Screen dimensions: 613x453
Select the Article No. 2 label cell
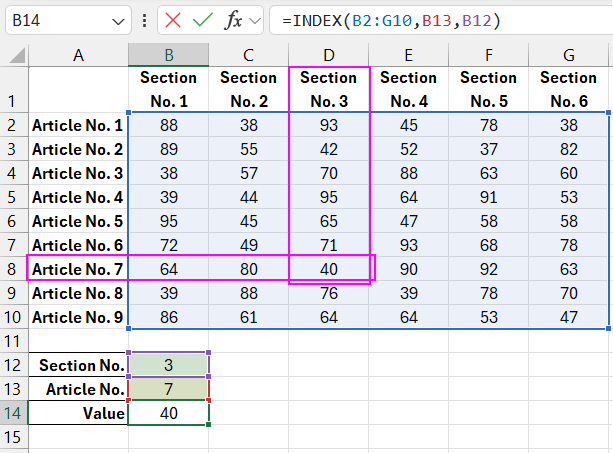pos(78,149)
